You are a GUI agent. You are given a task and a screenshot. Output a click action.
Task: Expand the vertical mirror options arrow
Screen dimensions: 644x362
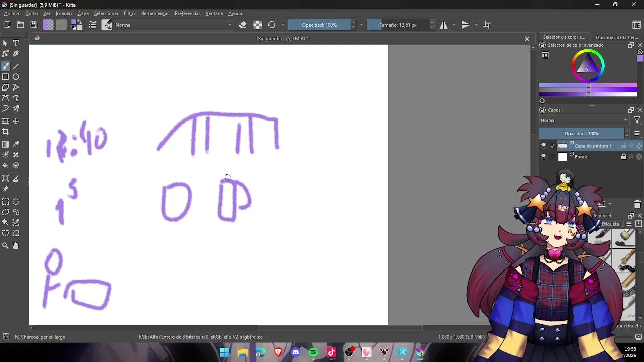tap(476, 25)
